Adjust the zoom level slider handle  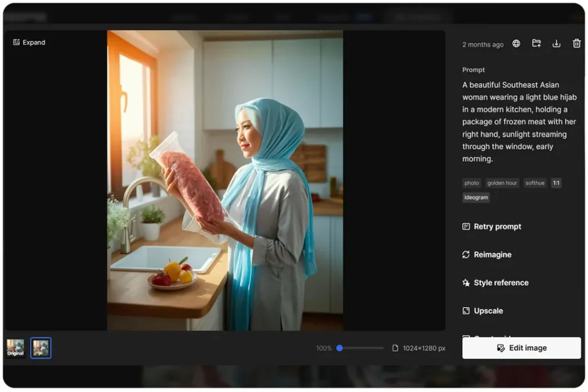[340, 348]
